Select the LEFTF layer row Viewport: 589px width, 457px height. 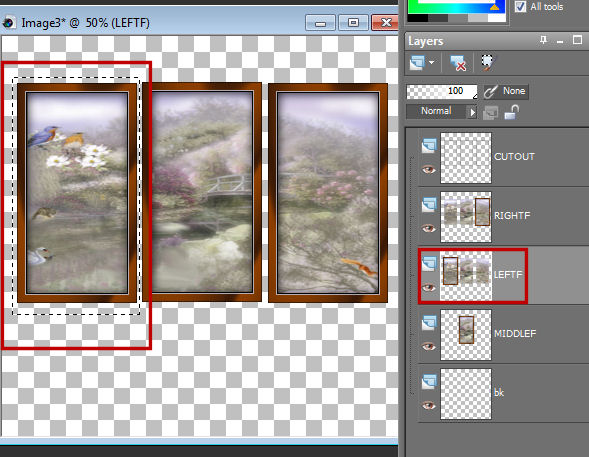point(503,275)
